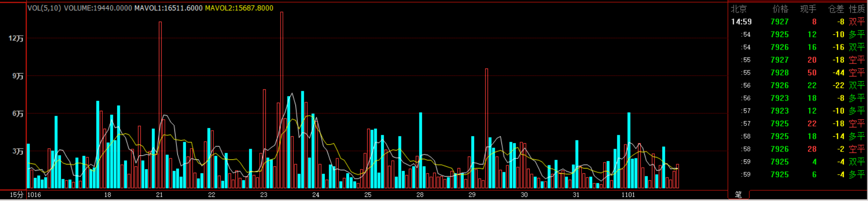Image resolution: width=868 pixels, height=201 pixels.
Task: Select the 仓差 value -14
Action: 838,136
